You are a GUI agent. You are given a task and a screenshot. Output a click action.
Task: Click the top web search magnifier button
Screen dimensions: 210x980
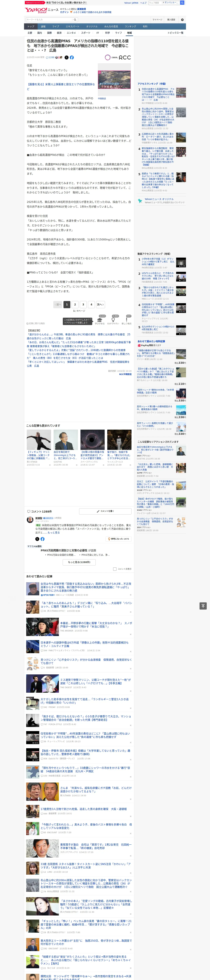click(182, 3)
